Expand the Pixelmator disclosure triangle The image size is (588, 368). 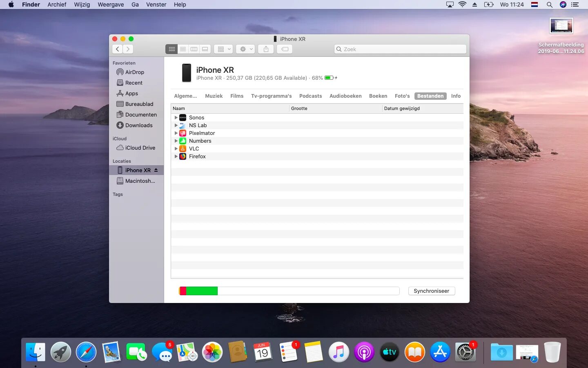point(176,133)
